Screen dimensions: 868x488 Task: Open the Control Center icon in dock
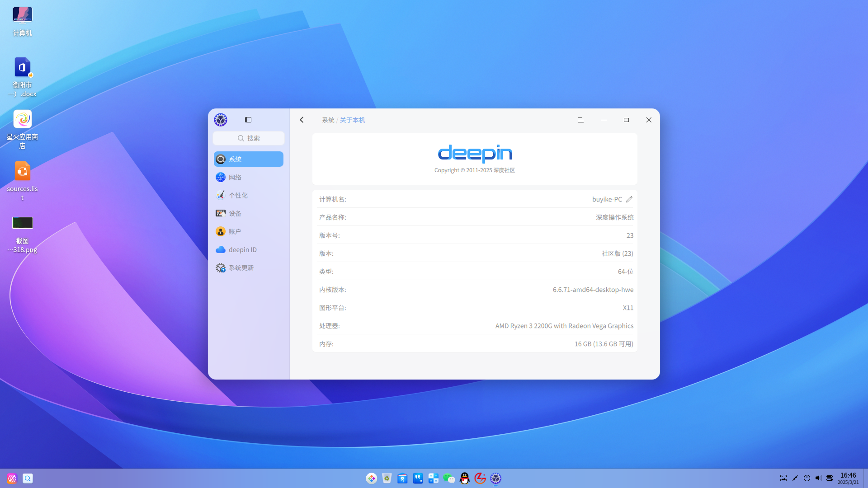tap(496, 479)
